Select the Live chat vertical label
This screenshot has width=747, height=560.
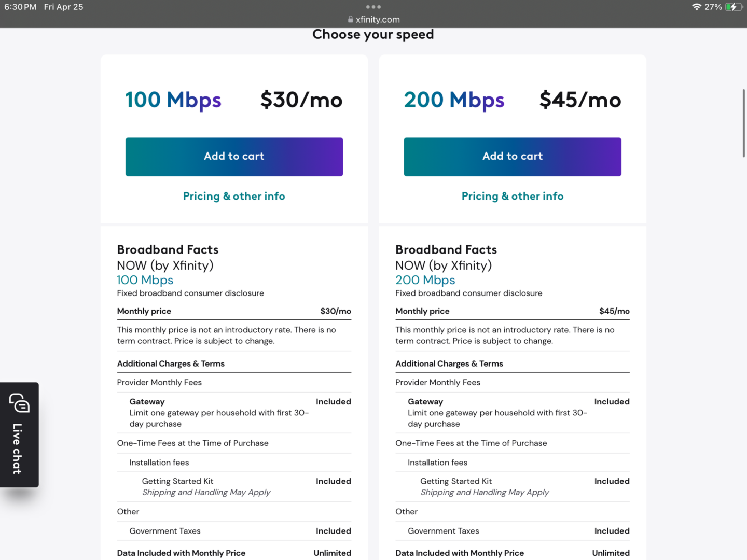[x=17, y=449]
